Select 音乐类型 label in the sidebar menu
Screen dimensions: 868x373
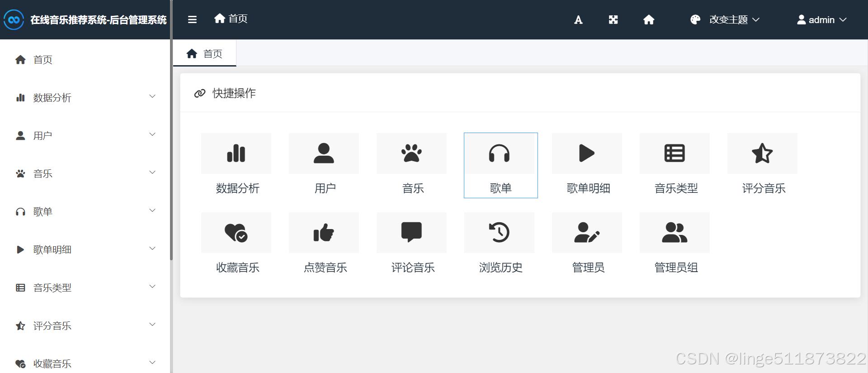(52, 288)
